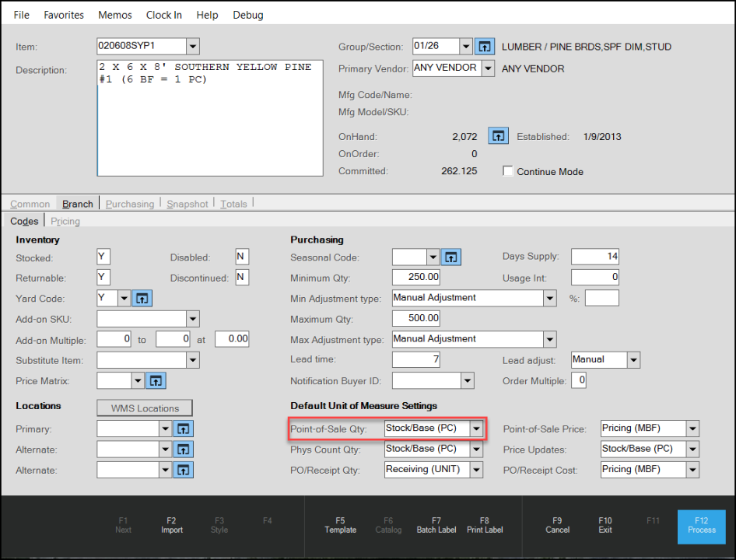736x560 pixels.
Task: Click the Usage Int field
Action: 594,278
